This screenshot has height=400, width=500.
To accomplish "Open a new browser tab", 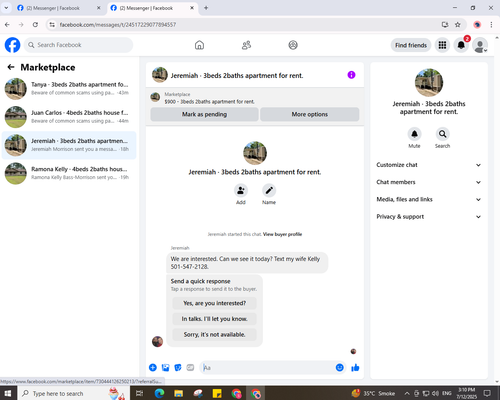I will 206,8.
